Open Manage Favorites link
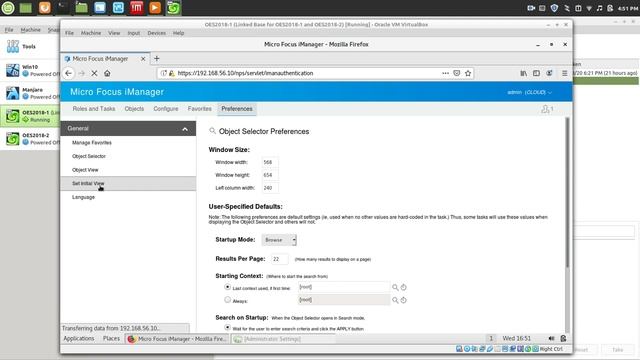Image resolution: width=640 pixels, height=360 pixels. (92, 143)
